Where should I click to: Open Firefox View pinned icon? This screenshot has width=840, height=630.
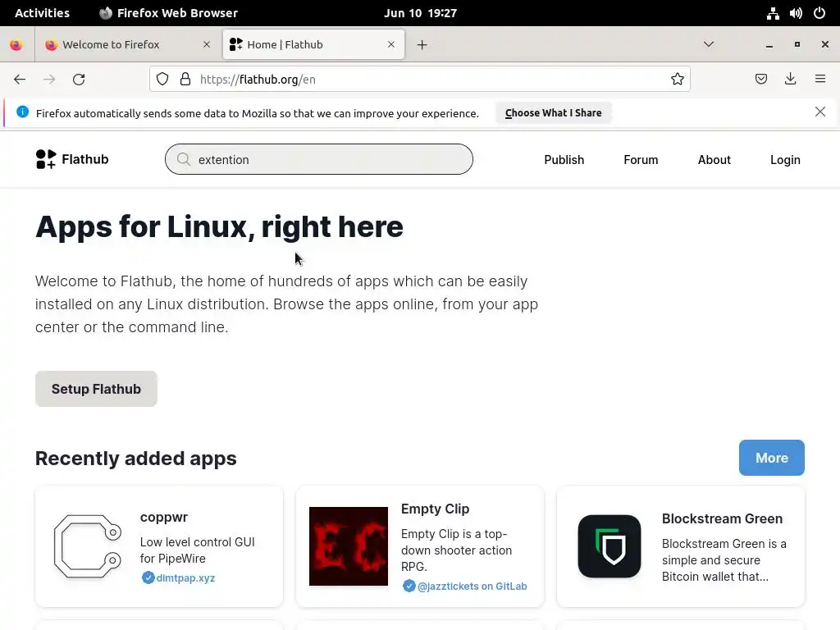(x=16, y=44)
